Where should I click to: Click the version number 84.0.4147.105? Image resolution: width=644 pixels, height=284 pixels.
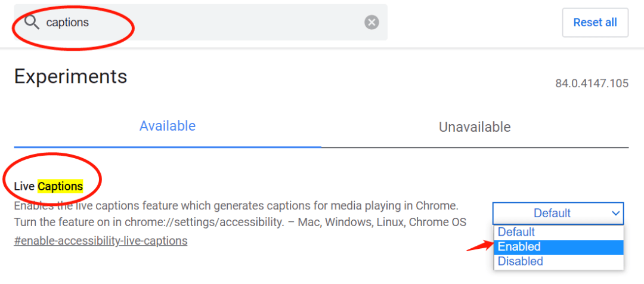(592, 84)
